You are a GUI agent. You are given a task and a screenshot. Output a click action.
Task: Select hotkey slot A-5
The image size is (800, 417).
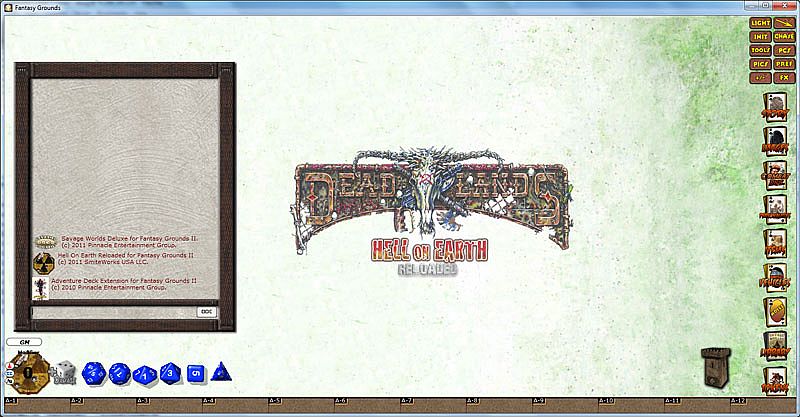pyautogui.click(x=301, y=405)
